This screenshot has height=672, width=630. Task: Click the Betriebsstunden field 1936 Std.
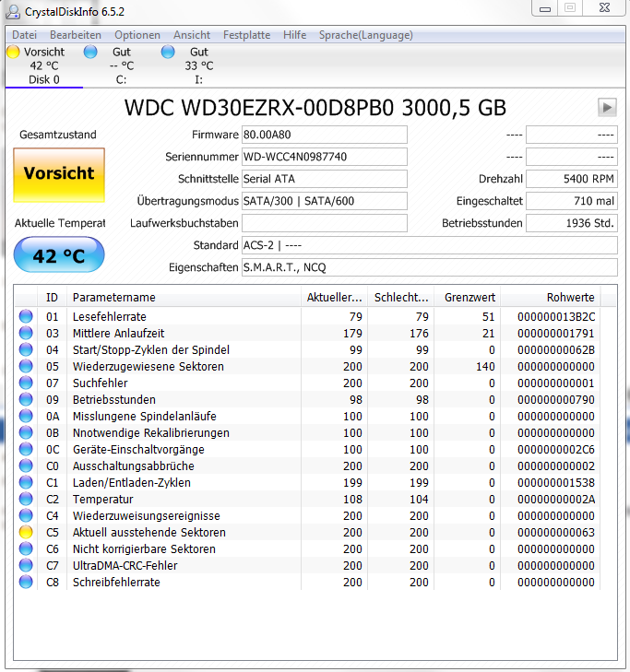click(572, 223)
